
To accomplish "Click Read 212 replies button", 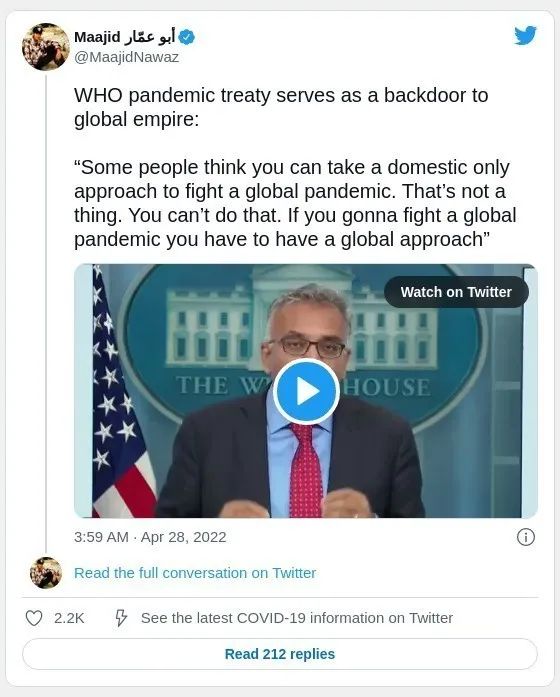I will click(x=280, y=654).
